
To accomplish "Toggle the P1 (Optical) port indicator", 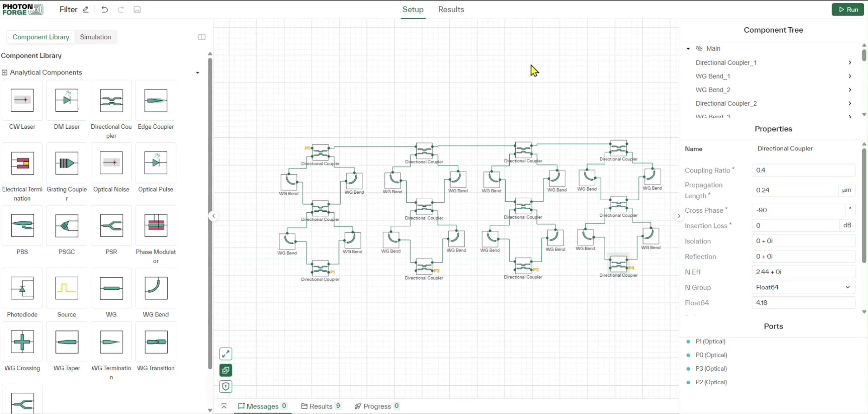I will point(688,341).
